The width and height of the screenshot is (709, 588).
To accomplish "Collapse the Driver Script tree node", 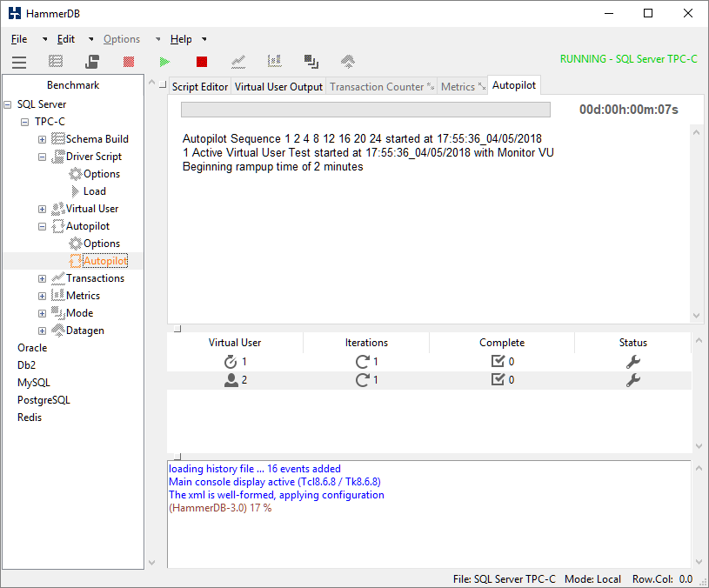I will click(x=42, y=157).
